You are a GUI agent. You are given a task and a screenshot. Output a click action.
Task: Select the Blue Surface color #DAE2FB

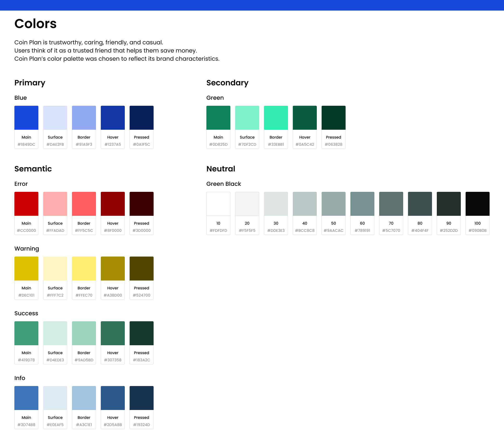[x=55, y=118]
